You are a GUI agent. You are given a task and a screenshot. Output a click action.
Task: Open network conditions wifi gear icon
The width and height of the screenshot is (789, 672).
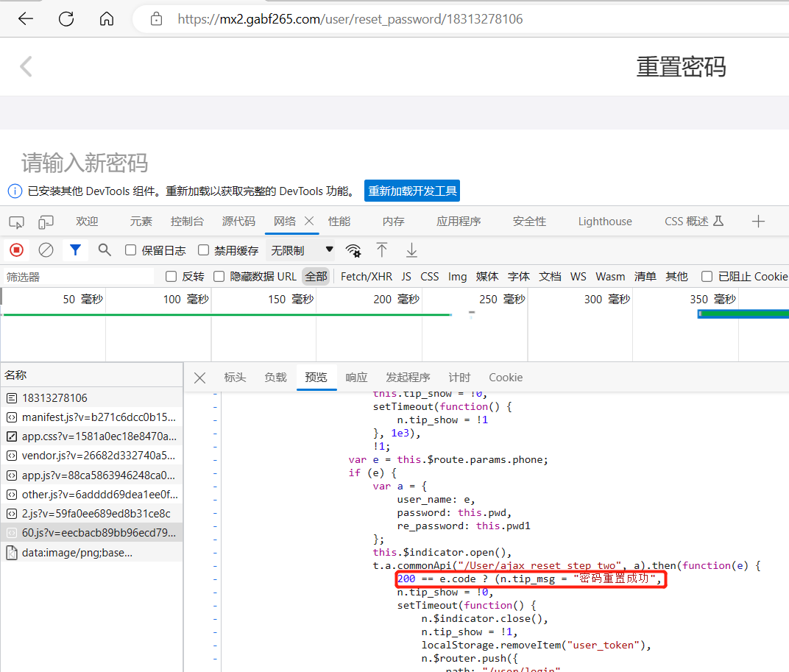(353, 250)
